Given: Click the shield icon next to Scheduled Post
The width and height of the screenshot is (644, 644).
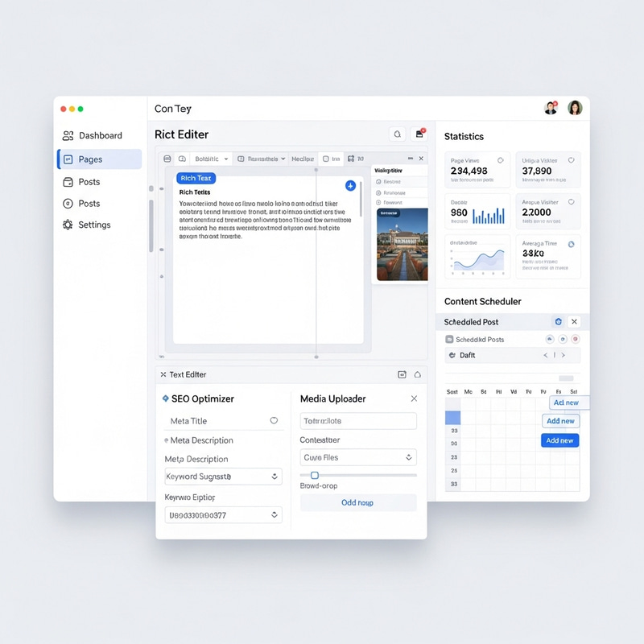Looking at the screenshot, I should pyautogui.click(x=557, y=322).
